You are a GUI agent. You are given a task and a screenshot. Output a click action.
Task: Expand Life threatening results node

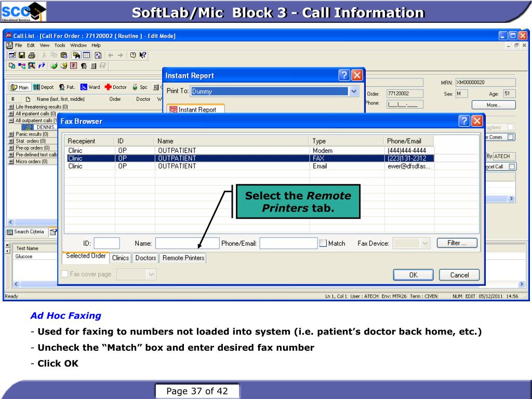pos(11,107)
